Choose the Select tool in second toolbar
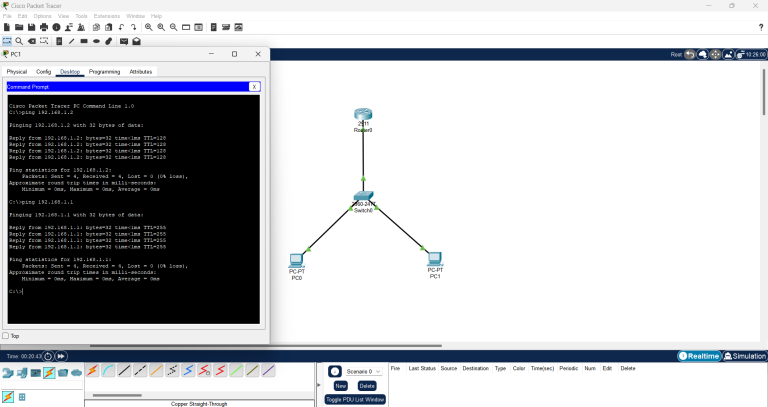The width and height of the screenshot is (768, 407). [7, 41]
